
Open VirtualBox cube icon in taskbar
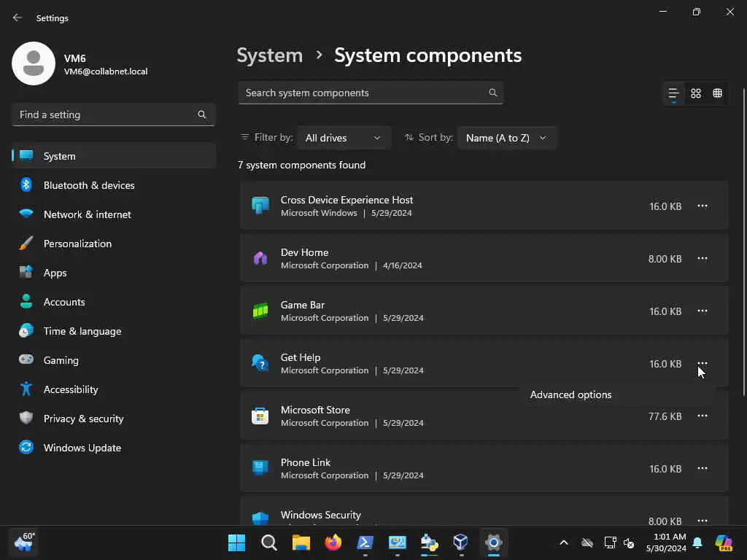(x=461, y=542)
